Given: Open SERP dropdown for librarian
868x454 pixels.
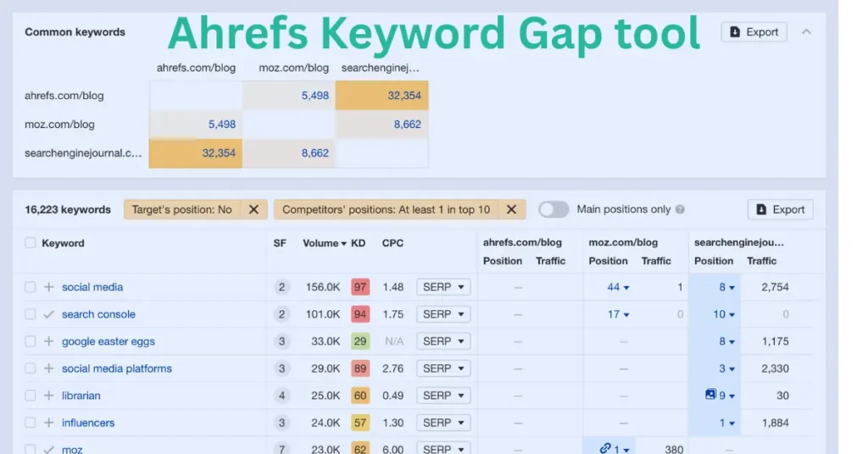Looking at the screenshot, I should [443, 396].
